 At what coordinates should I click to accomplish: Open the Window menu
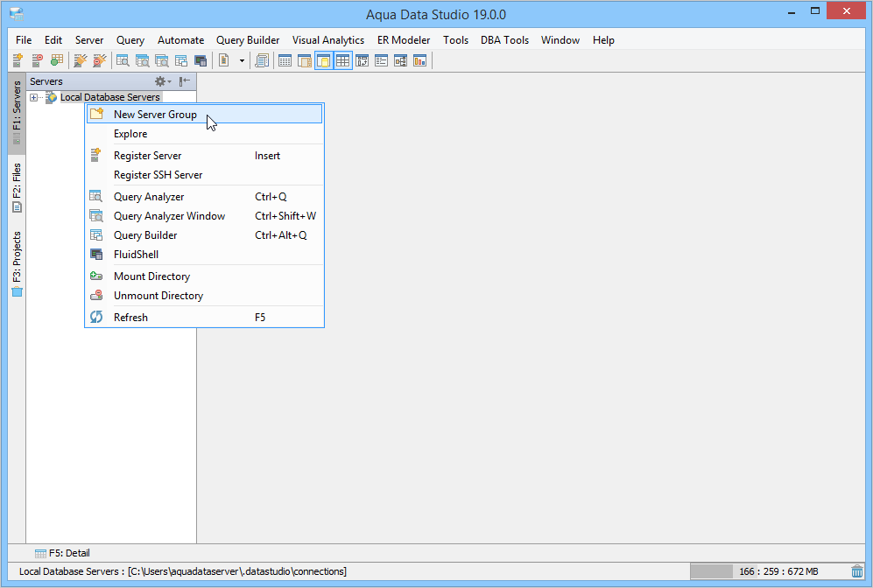pos(560,40)
